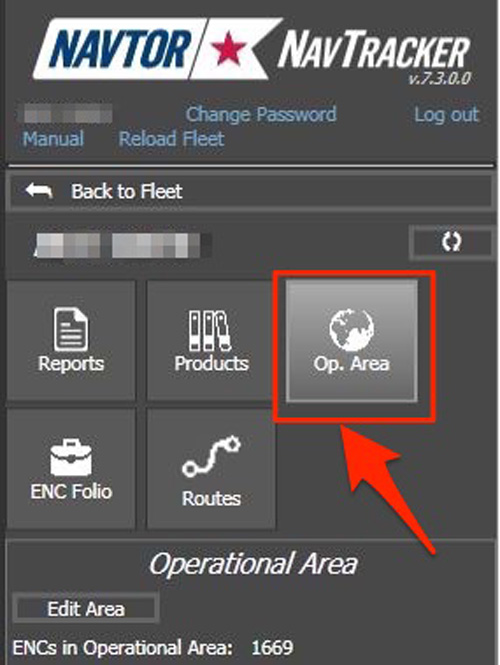Open the Reports document icon tile
The height and width of the screenshot is (665, 500).
[x=71, y=341]
